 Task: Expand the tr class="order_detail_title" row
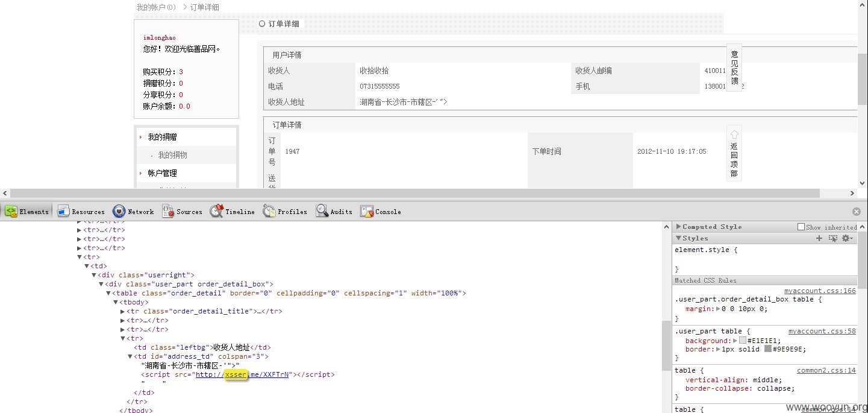tap(123, 311)
